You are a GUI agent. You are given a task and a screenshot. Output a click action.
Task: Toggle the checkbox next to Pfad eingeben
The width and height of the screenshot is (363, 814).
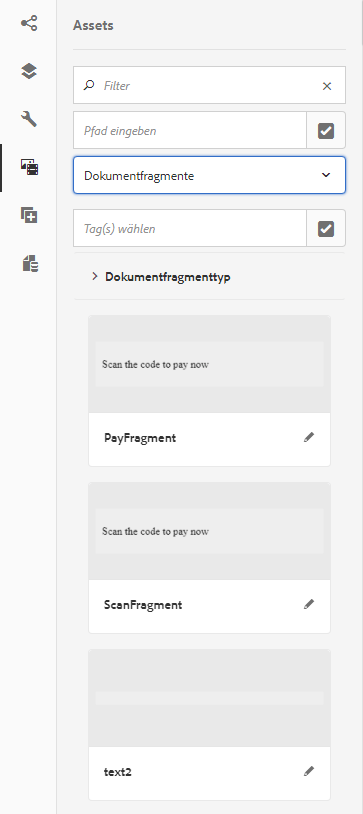click(x=326, y=131)
